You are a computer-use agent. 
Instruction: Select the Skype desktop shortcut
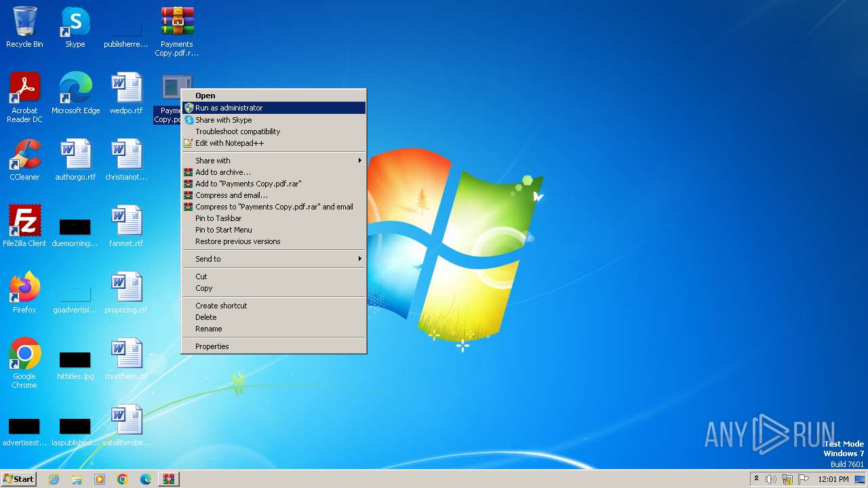pos(75,28)
